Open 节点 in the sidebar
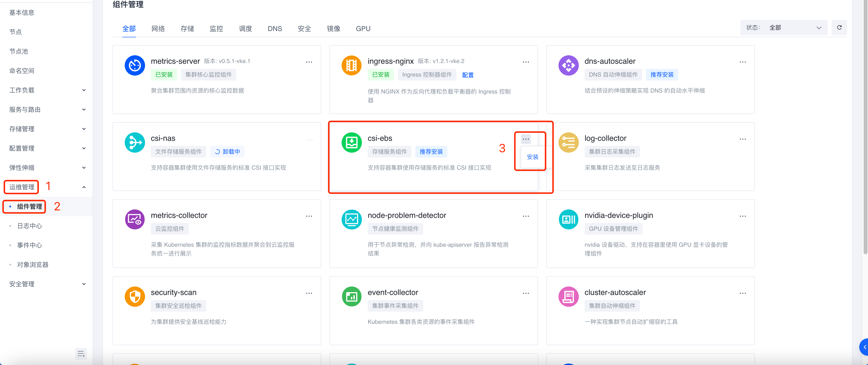This screenshot has height=365, width=868. point(16,32)
